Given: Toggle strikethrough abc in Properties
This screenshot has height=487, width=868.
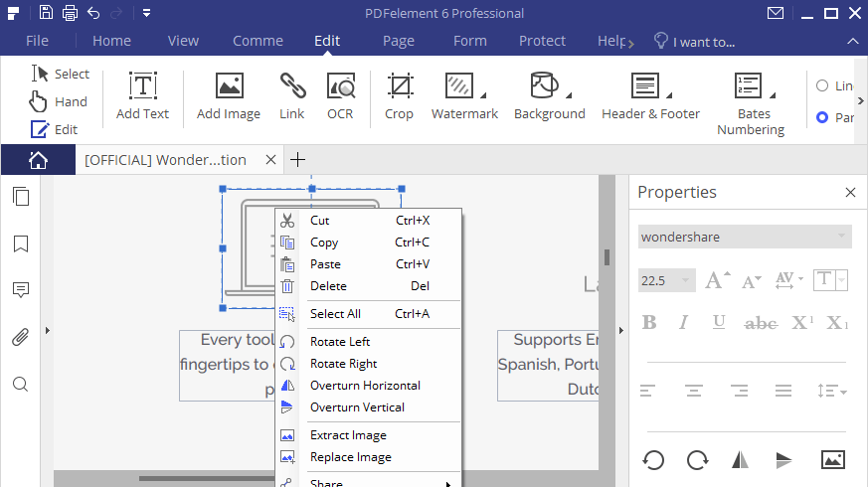Looking at the screenshot, I should coord(762,323).
